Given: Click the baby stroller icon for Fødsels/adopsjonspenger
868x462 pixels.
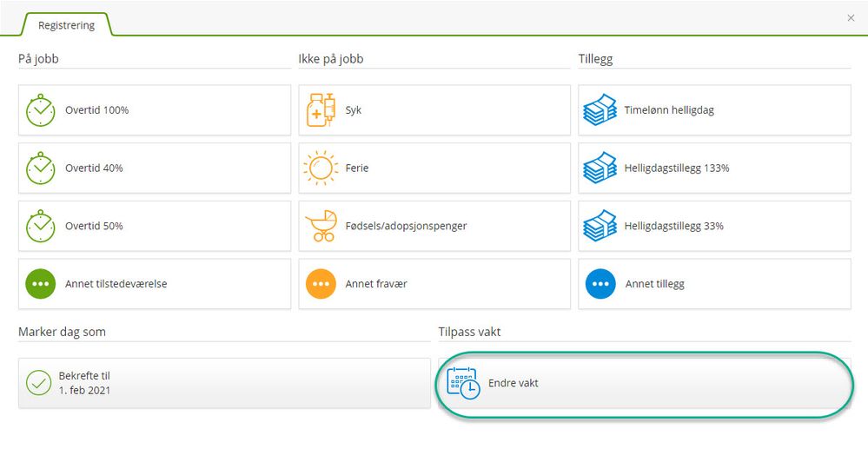Looking at the screenshot, I should tap(321, 226).
